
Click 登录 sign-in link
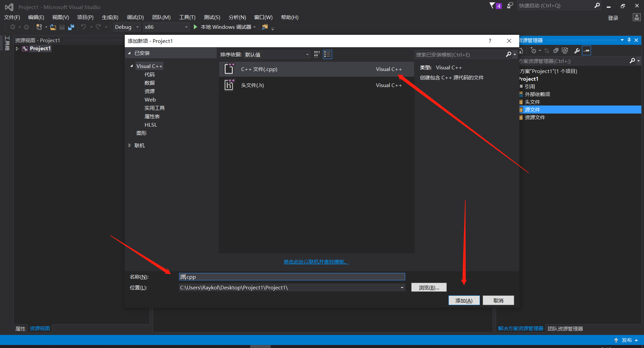tap(613, 18)
